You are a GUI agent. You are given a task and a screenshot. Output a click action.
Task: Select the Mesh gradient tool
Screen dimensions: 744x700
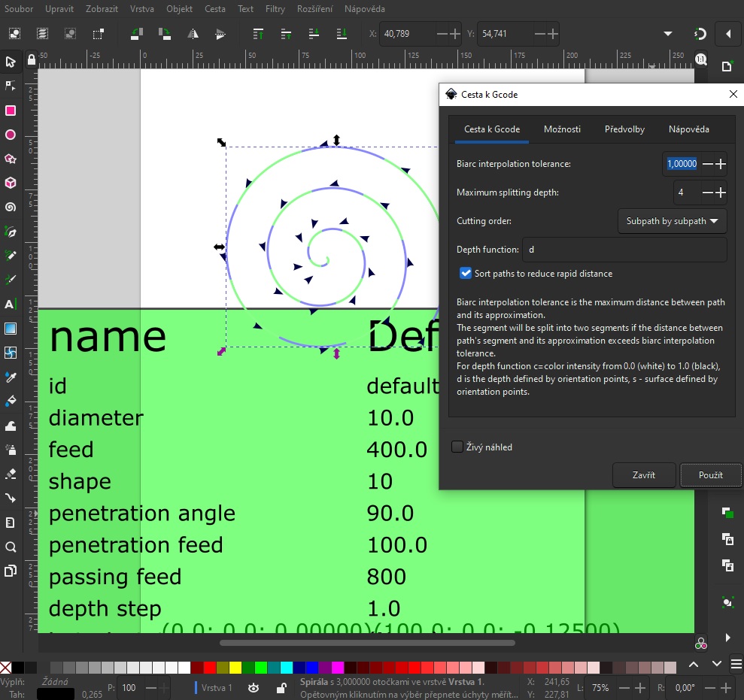pyautogui.click(x=11, y=353)
